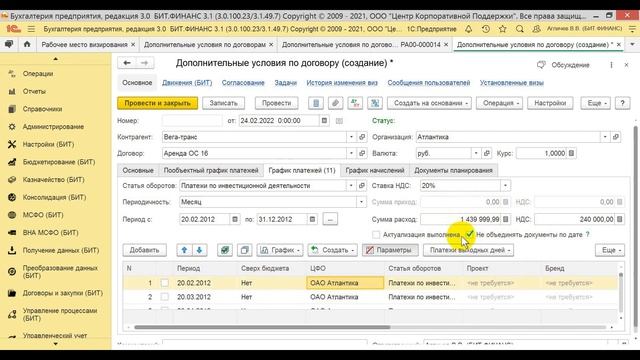Open the favorites star icon
The height and width of the screenshot is (360, 640).
click(502, 29)
